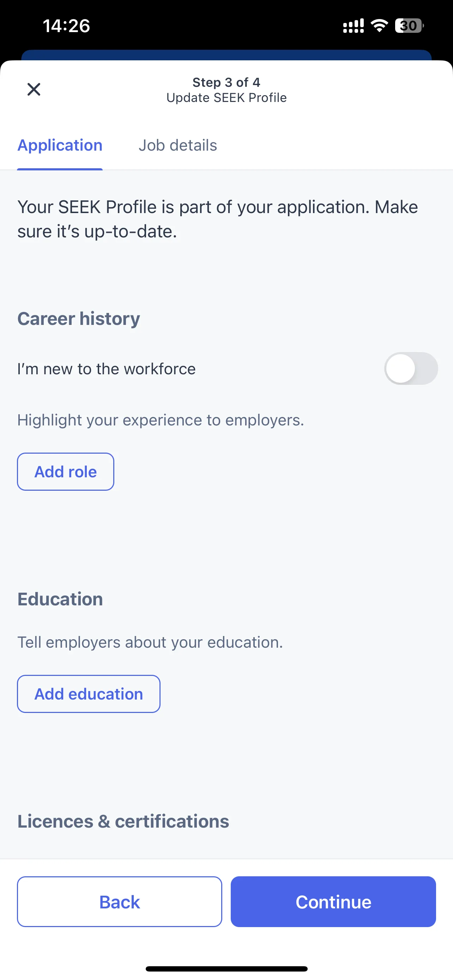The image size is (453, 980).
Task: Tap the Education section heading
Action: [60, 599]
